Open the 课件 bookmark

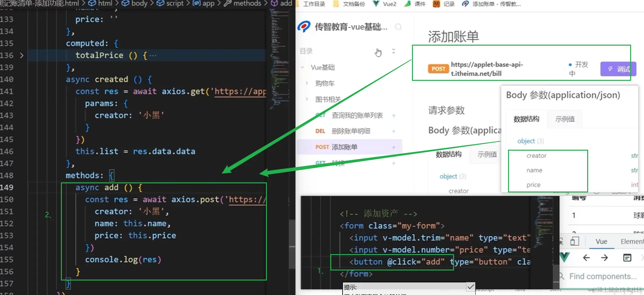click(x=415, y=4)
